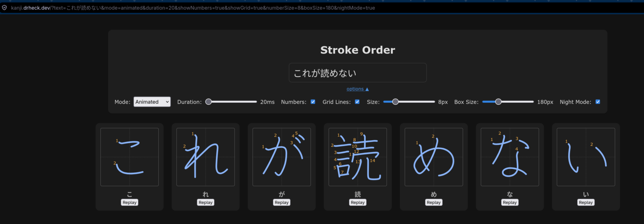The height and width of the screenshot is (224, 644).
Task: Click the Mode: label
Action: click(x=122, y=102)
